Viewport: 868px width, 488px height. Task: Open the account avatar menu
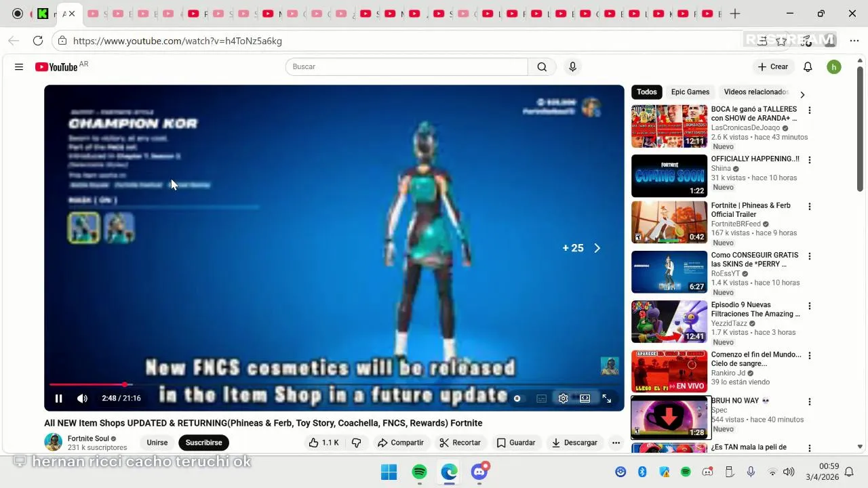(834, 67)
